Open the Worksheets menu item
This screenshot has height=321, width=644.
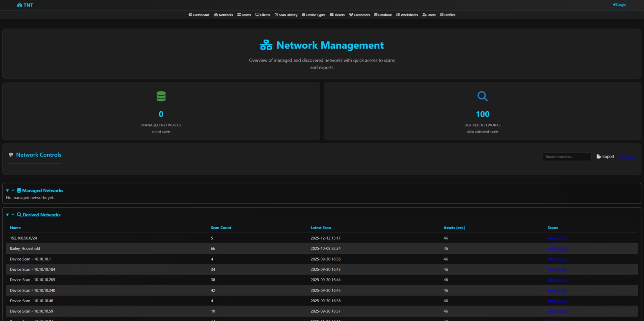pos(407,15)
